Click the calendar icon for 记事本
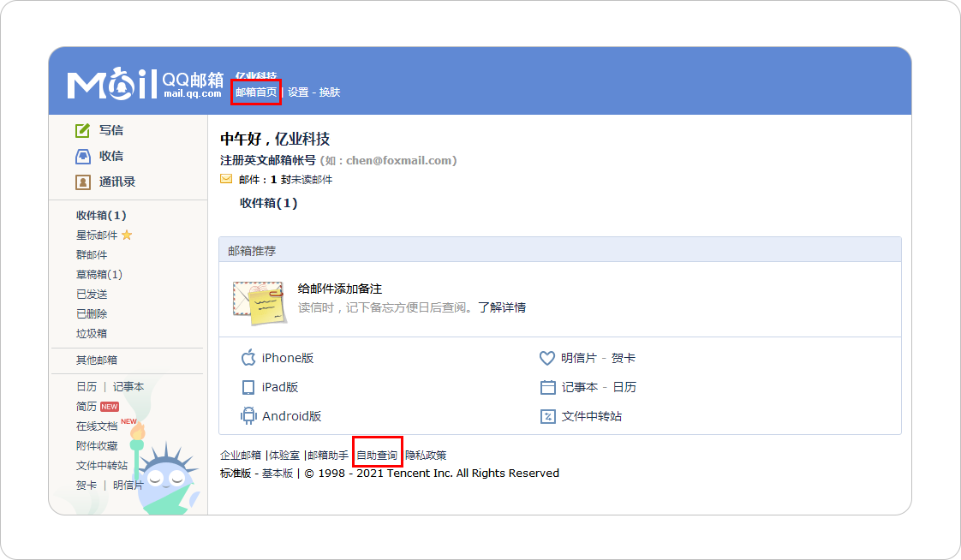The image size is (961, 560). coord(548,387)
